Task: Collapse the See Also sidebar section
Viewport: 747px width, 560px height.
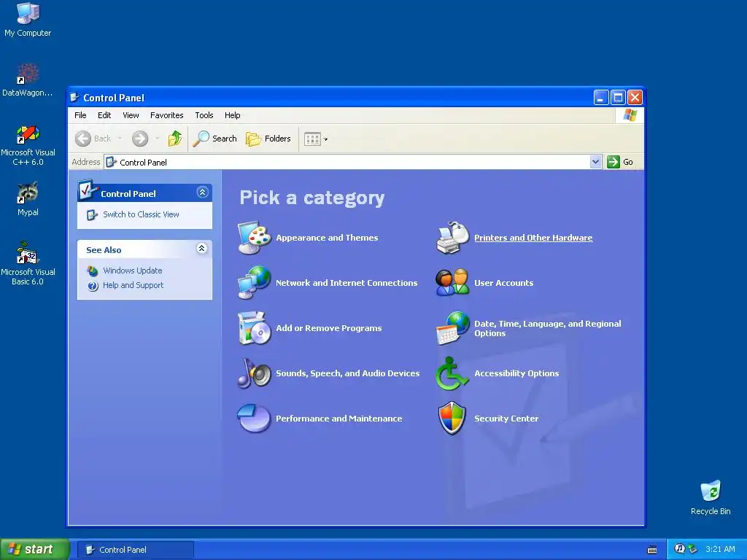Action: [x=202, y=248]
